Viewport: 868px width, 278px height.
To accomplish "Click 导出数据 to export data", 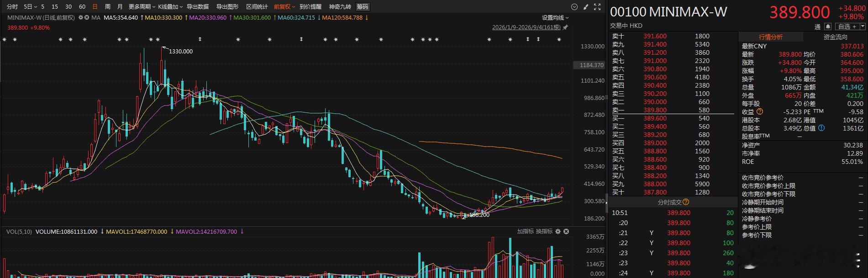I will [198, 7].
